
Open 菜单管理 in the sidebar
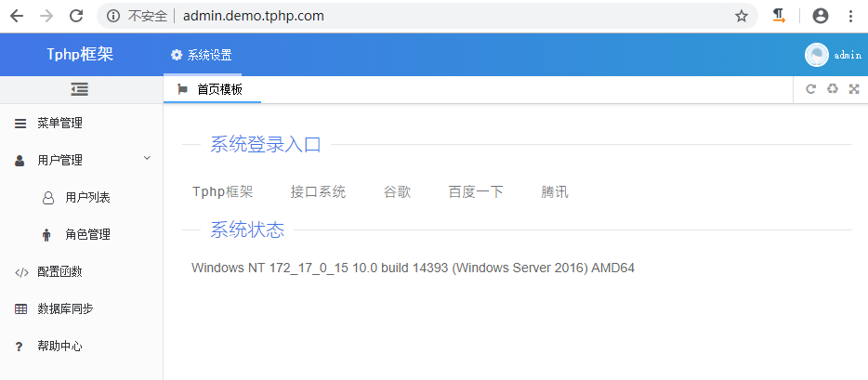(82, 124)
